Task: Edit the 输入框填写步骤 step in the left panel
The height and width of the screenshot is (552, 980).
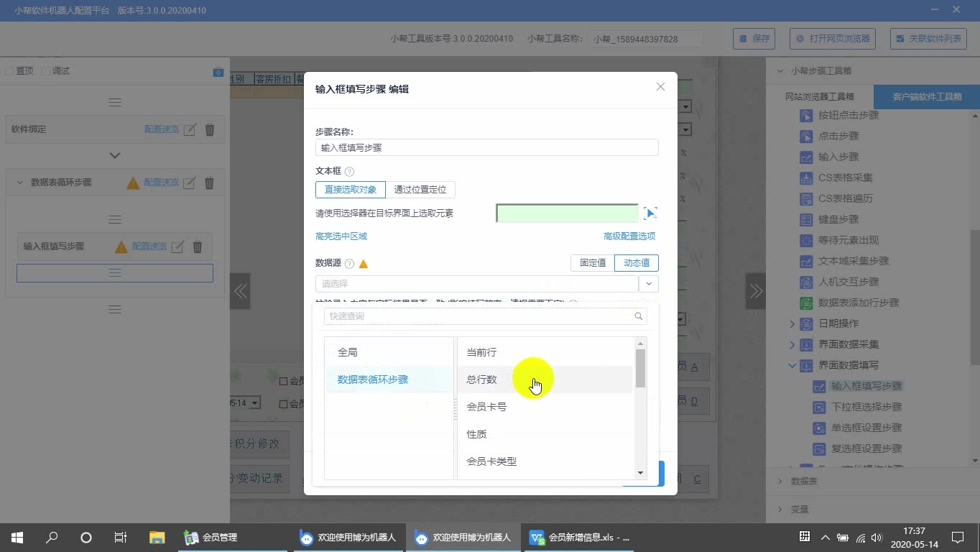Action: (177, 247)
